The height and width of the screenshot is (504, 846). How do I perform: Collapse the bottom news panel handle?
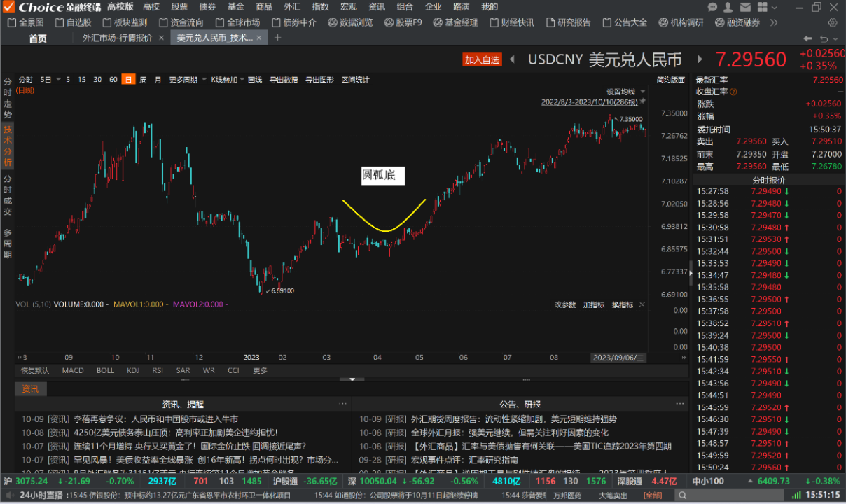tap(352, 379)
